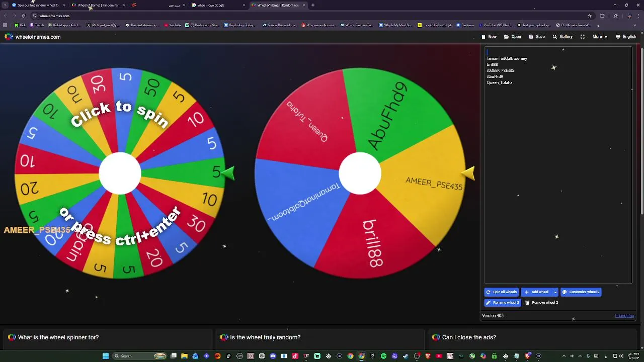
Task: Click Remove wheel 2 trash button
Action: [x=541, y=303]
